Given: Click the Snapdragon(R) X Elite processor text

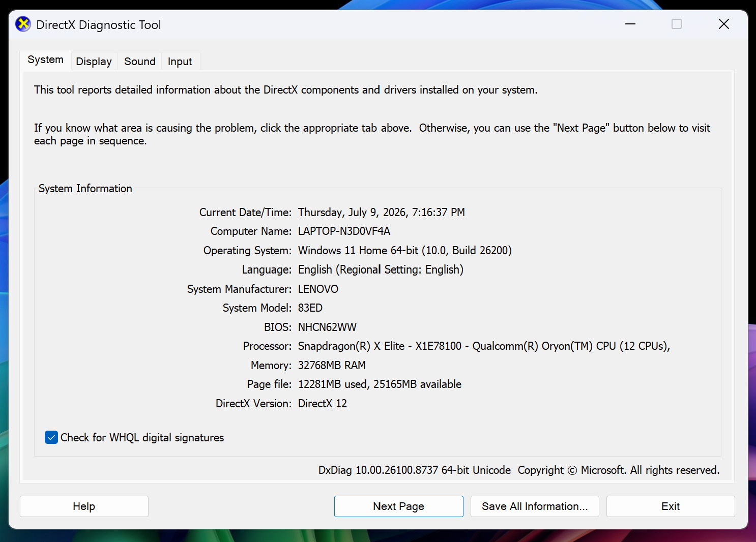Looking at the screenshot, I should click(x=352, y=346).
